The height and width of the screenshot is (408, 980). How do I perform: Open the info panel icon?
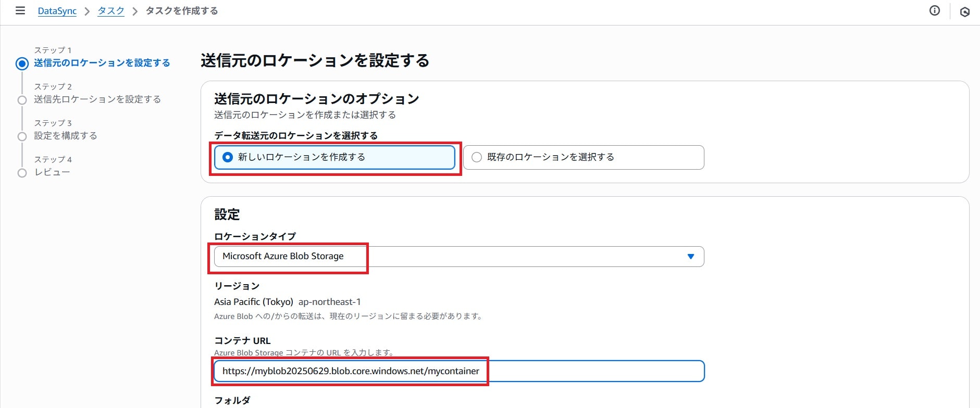tap(935, 10)
